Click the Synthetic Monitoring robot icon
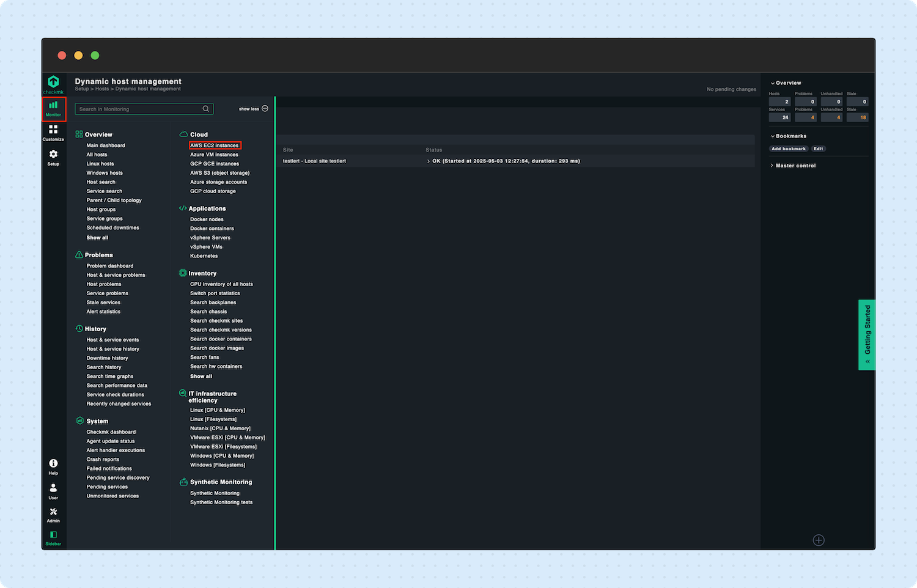The image size is (917, 588). pyautogui.click(x=183, y=482)
